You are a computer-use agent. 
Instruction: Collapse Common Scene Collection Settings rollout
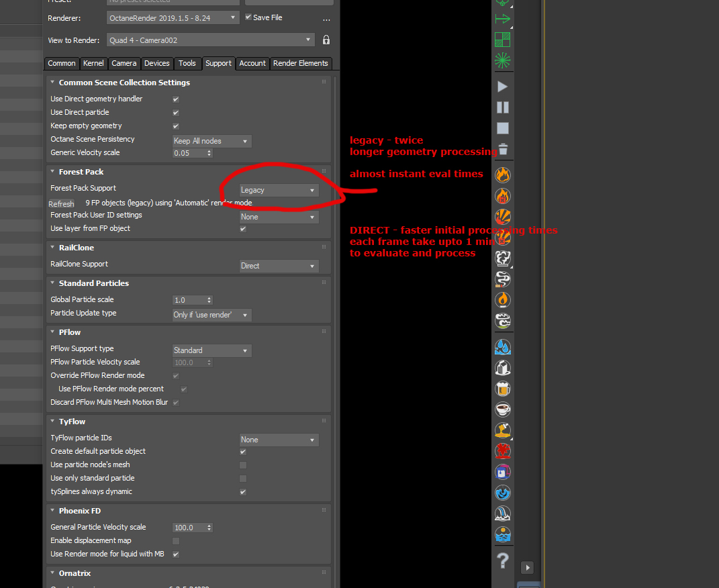pos(52,82)
